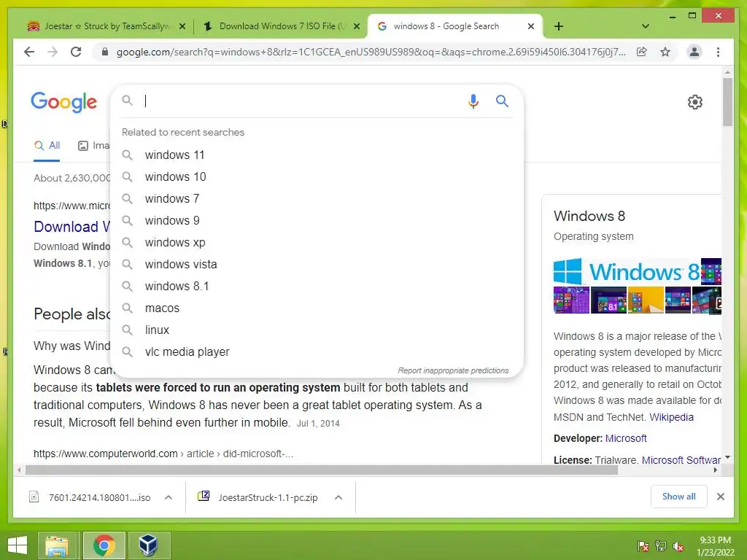Select the macos suggestion
Viewport: 747px width, 560px height.
point(317,308)
